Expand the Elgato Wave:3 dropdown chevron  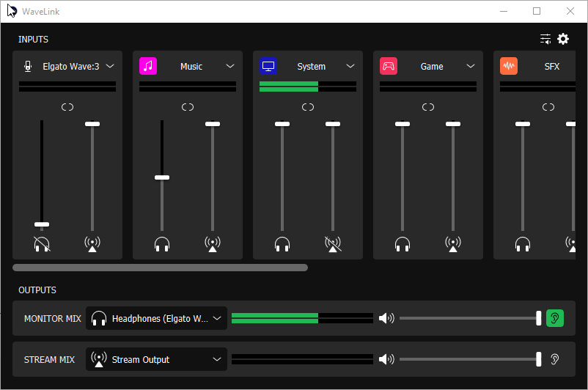[110, 67]
